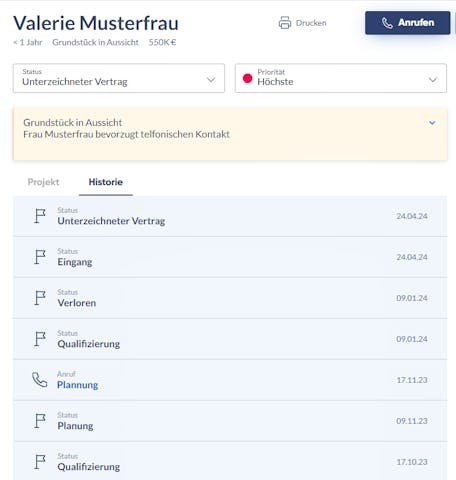Click the 550K € budget value
456x480 pixels.
coord(162,42)
